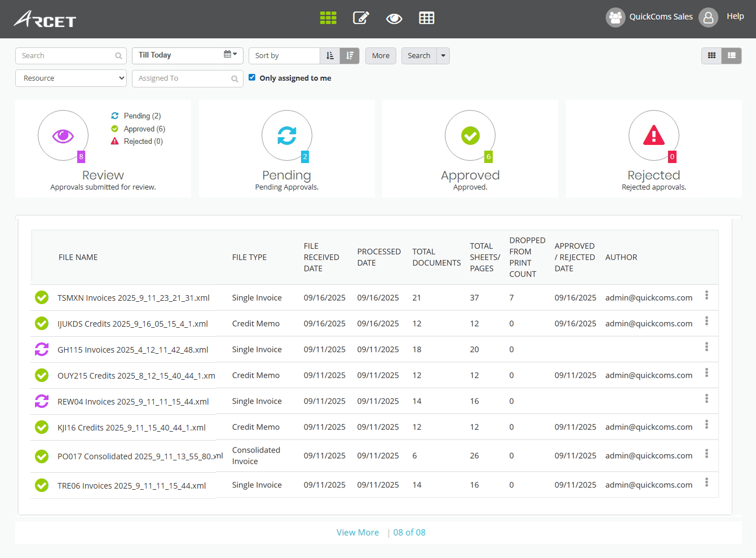This screenshot has width=756, height=558.
Task: Click the table view icon in header
Action: (427, 18)
